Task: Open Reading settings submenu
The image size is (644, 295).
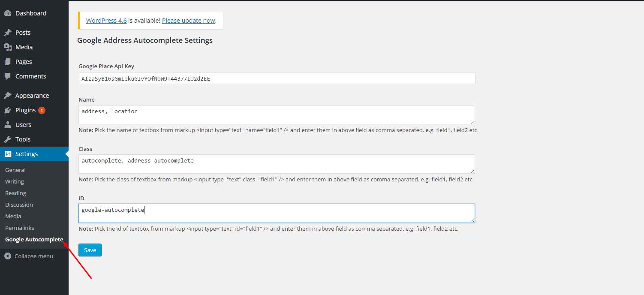Action: pyautogui.click(x=15, y=193)
